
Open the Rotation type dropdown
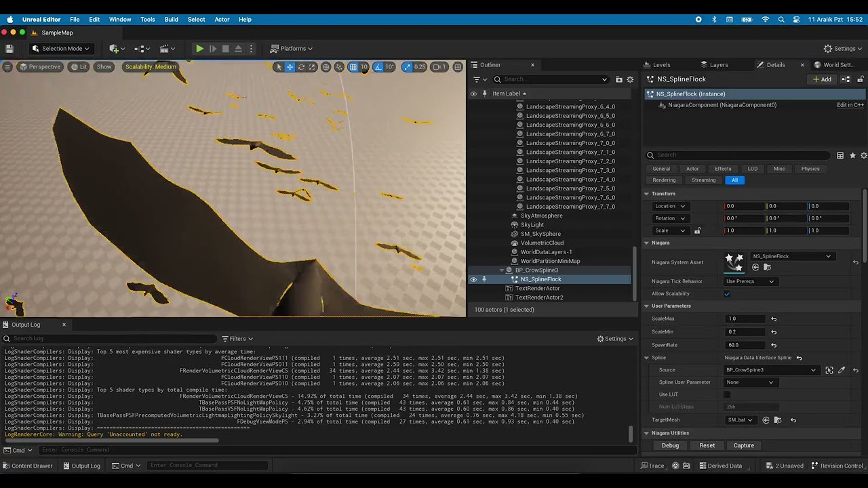pos(670,218)
